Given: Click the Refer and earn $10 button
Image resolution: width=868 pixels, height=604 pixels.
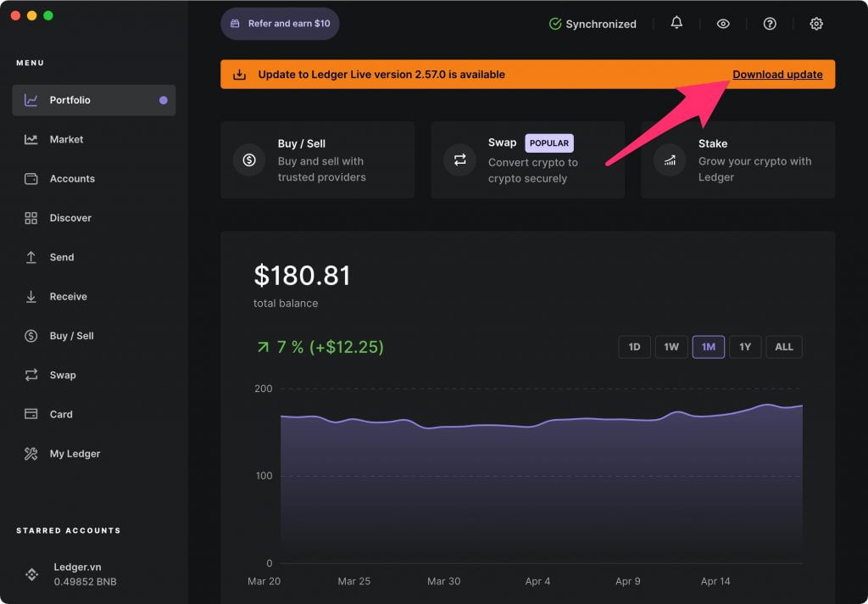Looking at the screenshot, I should (x=280, y=23).
